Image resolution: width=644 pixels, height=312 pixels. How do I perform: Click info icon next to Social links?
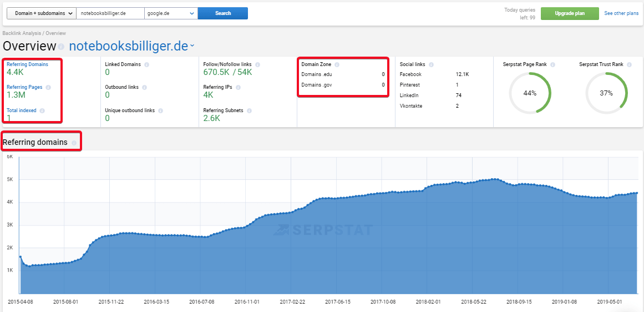(431, 64)
